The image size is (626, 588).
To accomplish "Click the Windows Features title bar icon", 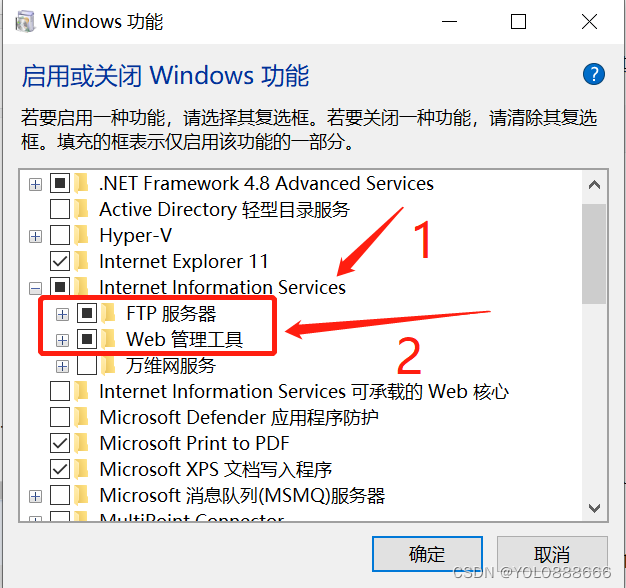I will (x=27, y=21).
